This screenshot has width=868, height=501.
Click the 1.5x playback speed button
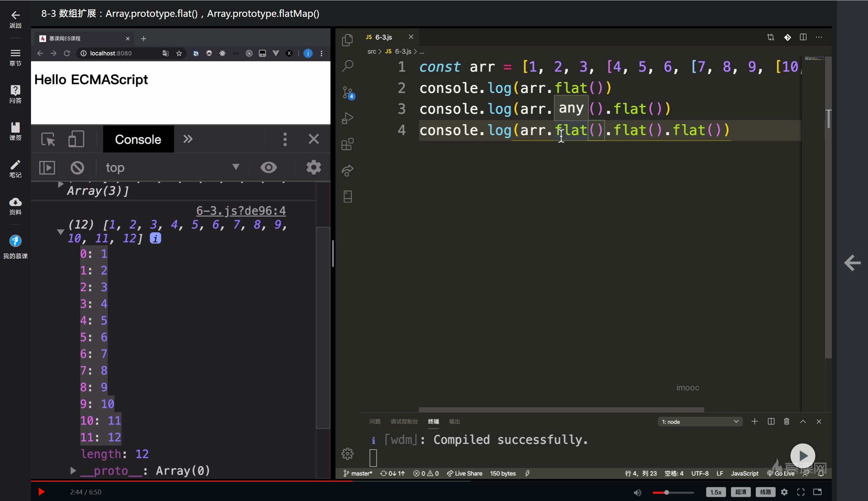[x=716, y=492]
